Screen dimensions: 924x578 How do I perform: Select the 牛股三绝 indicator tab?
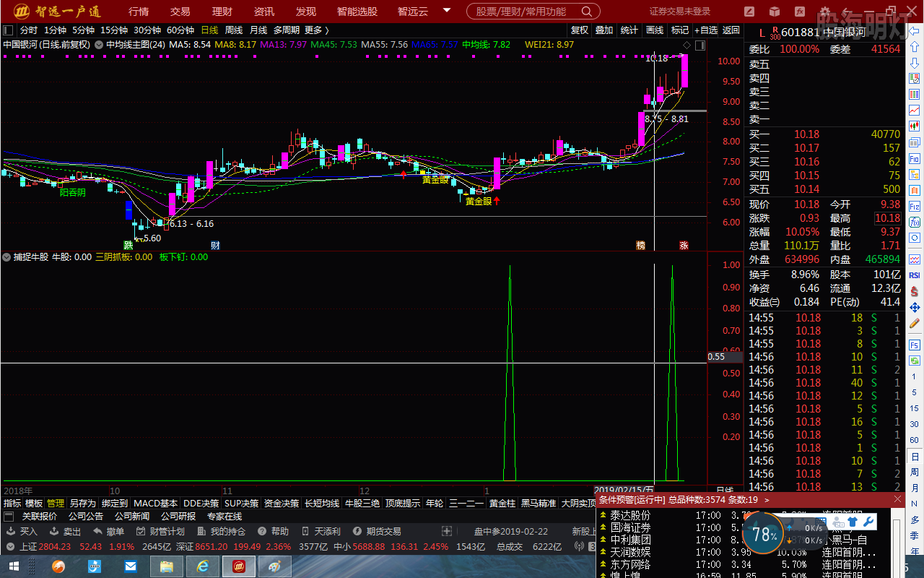[x=362, y=503]
